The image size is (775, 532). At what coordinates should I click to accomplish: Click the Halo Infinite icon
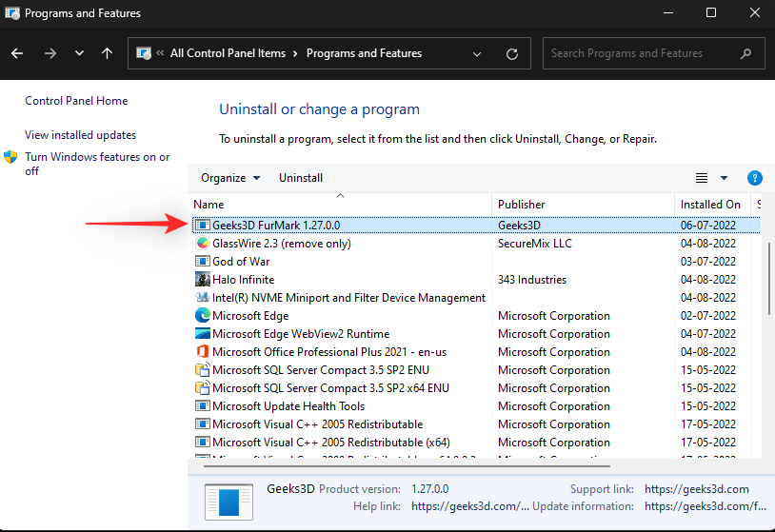click(x=202, y=280)
